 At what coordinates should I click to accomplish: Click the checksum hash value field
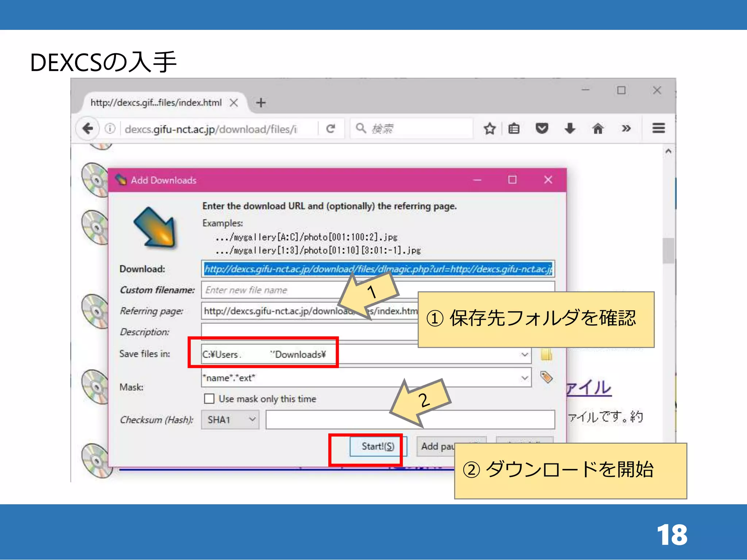[410, 420]
